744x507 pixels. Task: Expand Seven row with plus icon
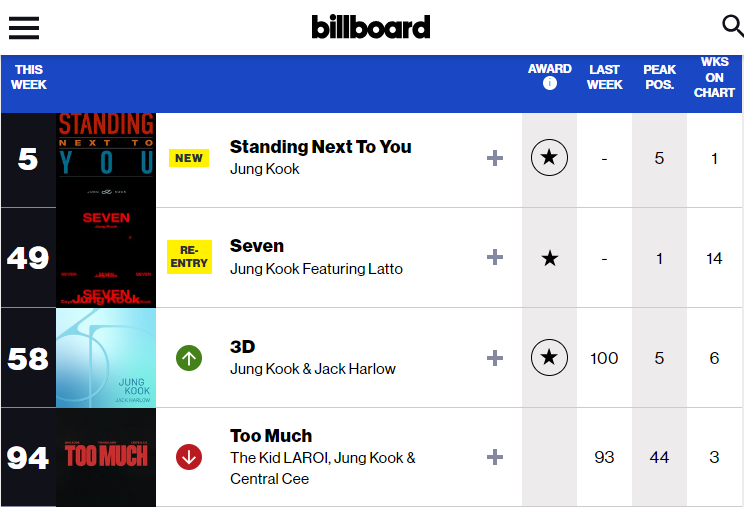[494, 257]
